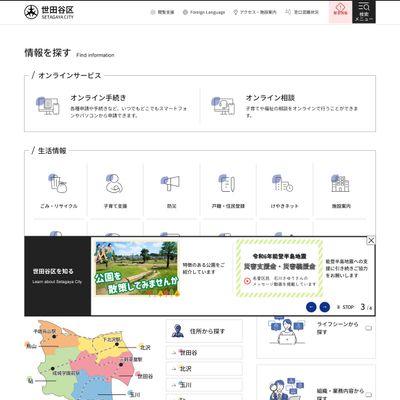
Task: Show the previous banner slide
Action: point(311,307)
